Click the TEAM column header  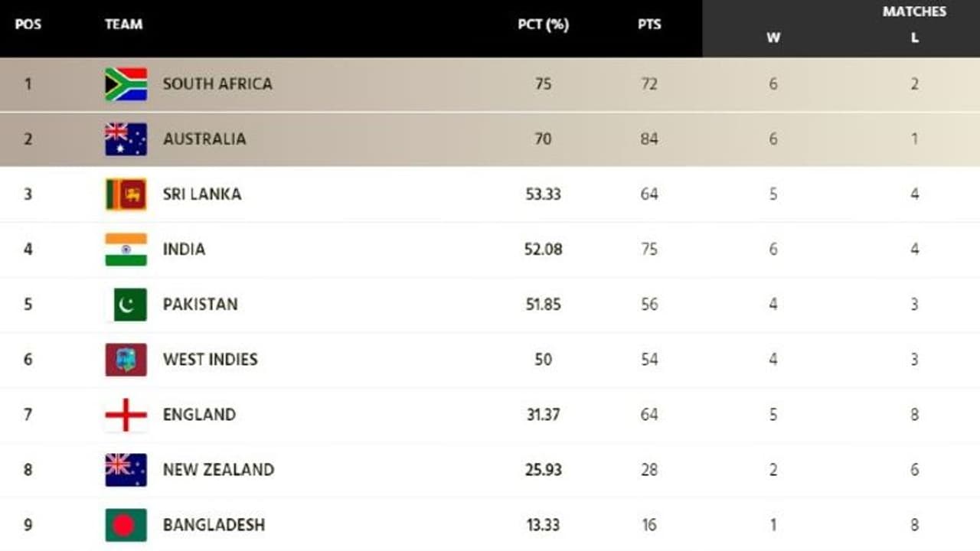tap(123, 24)
